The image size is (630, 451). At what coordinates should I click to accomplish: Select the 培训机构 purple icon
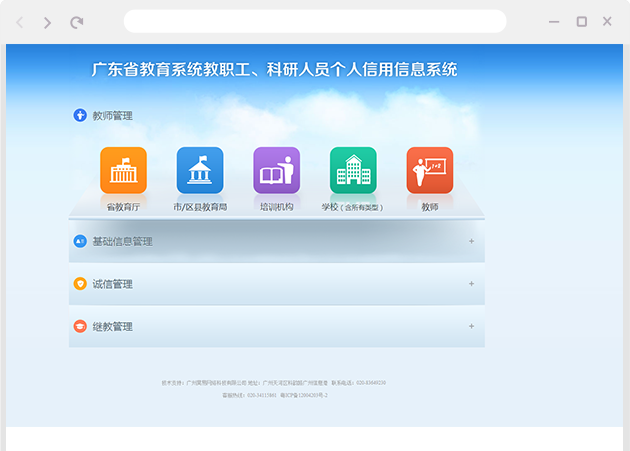pos(276,171)
